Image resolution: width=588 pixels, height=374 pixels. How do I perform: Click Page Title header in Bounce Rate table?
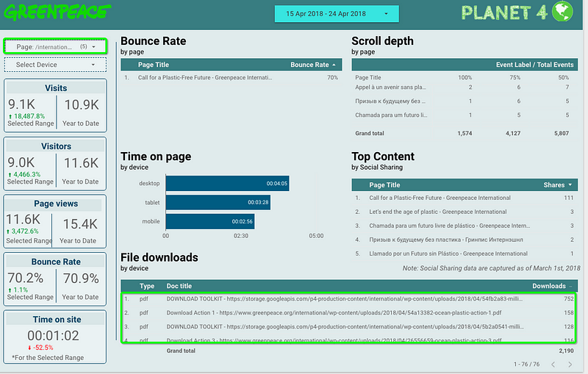coord(154,65)
